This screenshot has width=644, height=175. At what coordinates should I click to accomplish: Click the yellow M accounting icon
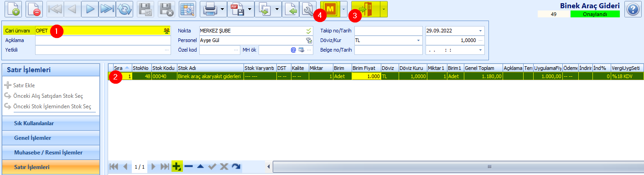tap(330, 9)
